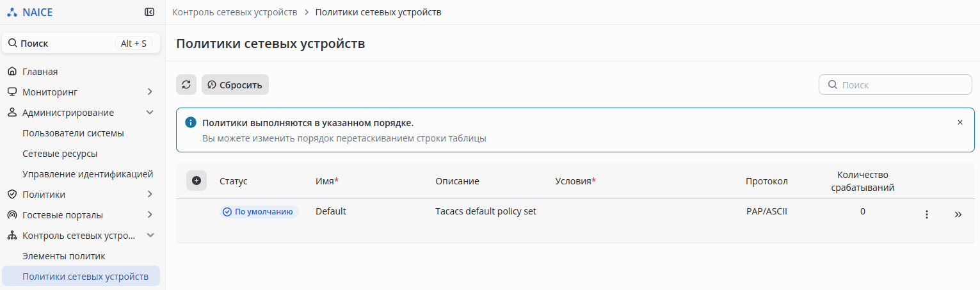Open Пользователи системы page
This screenshot has width=980, height=290.
(73, 133)
